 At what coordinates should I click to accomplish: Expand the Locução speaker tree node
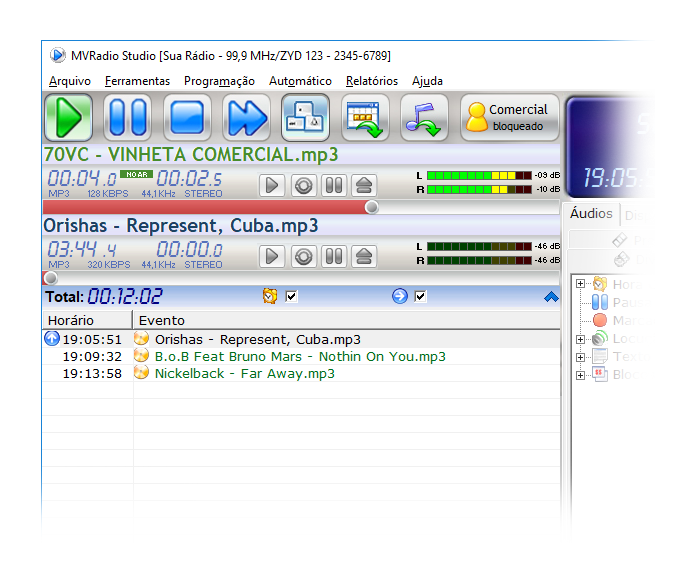click(x=580, y=339)
